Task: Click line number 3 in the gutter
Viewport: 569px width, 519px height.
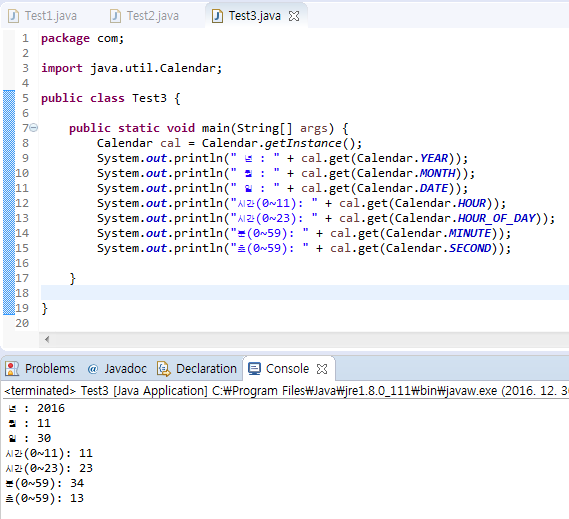Action: pyautogui.click(x=25, y=68)
